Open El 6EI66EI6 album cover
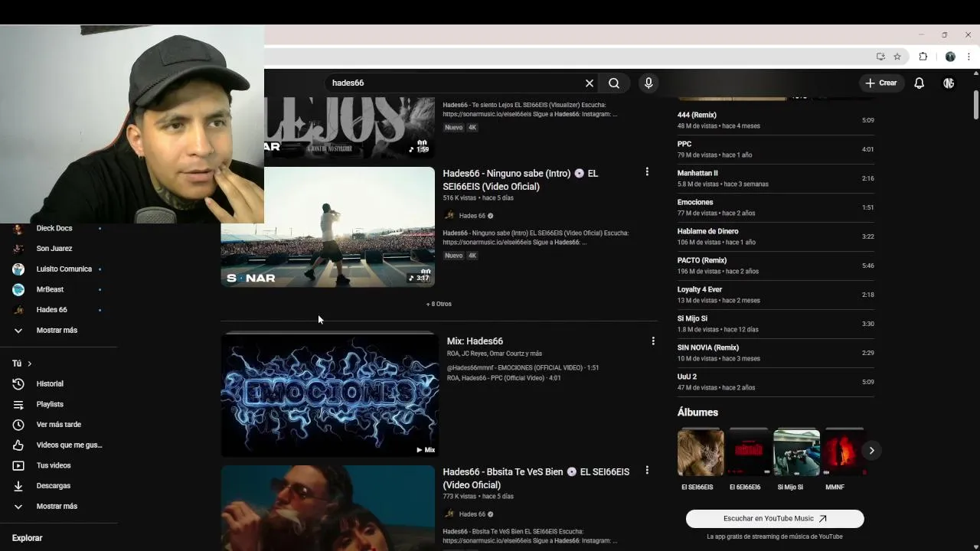 tap(749, 452)
